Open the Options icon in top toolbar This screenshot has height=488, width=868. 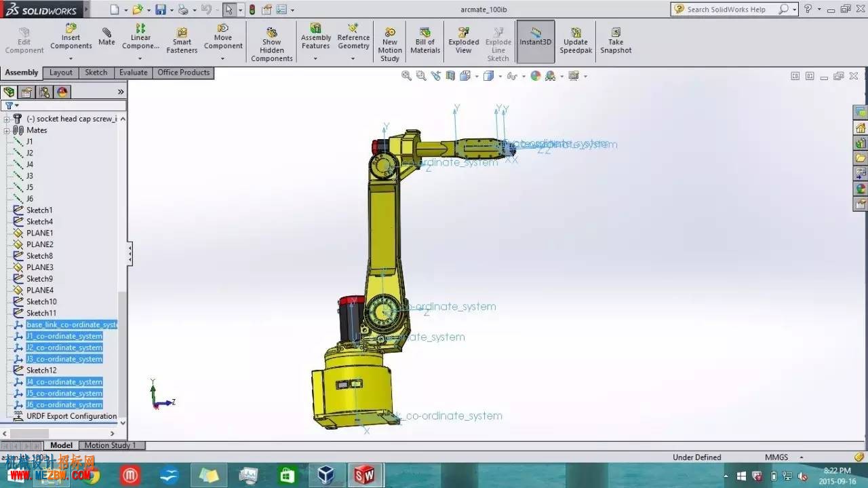(281, 10)
